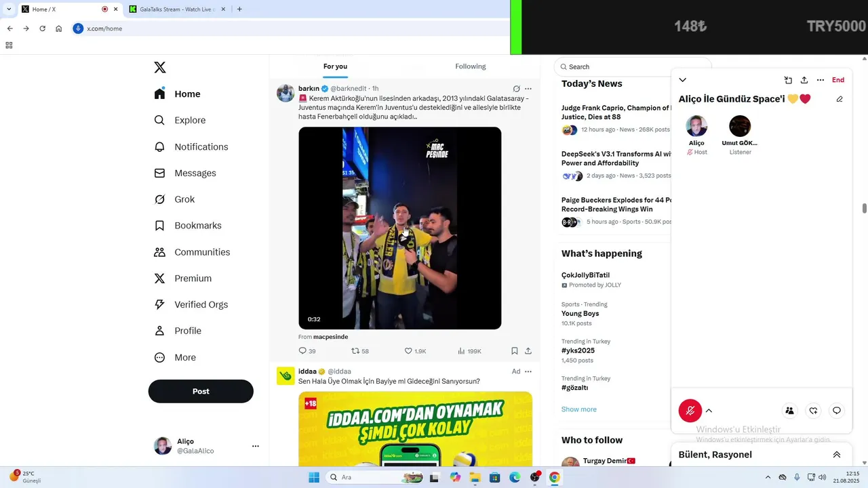The height and width of the screenshot is (488, 868).
Task: View analytics showing 199K views
Action: (x=469, y=351)
